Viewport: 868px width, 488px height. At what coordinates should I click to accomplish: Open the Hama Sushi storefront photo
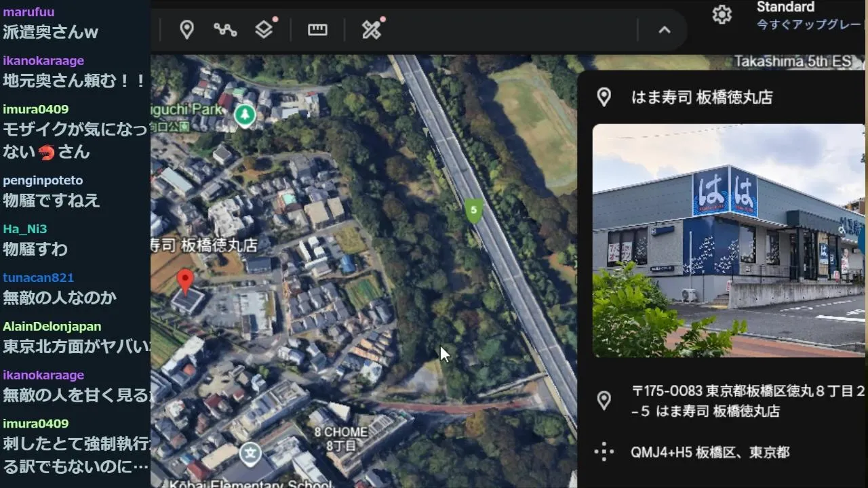729,241
